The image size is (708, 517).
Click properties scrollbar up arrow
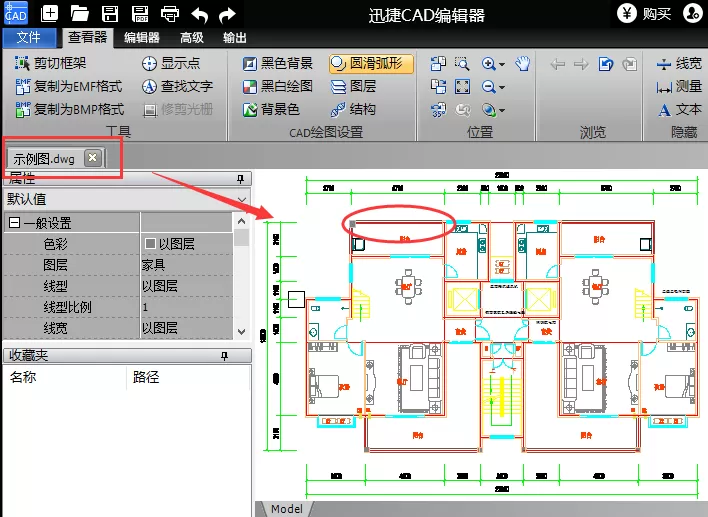pos(242,221)
